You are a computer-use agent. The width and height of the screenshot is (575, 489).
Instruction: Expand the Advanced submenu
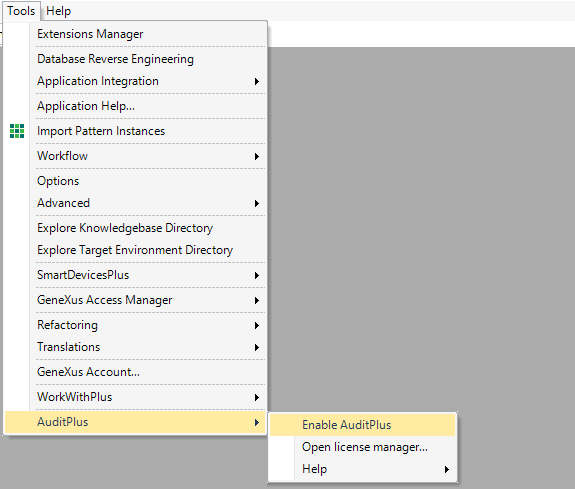135,203
